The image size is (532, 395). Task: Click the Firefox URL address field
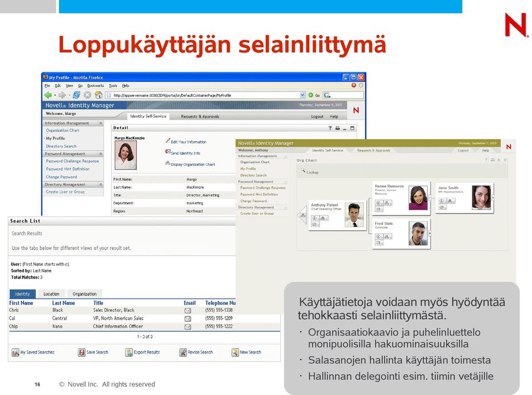pyautogui.click(x=205, y=95)
